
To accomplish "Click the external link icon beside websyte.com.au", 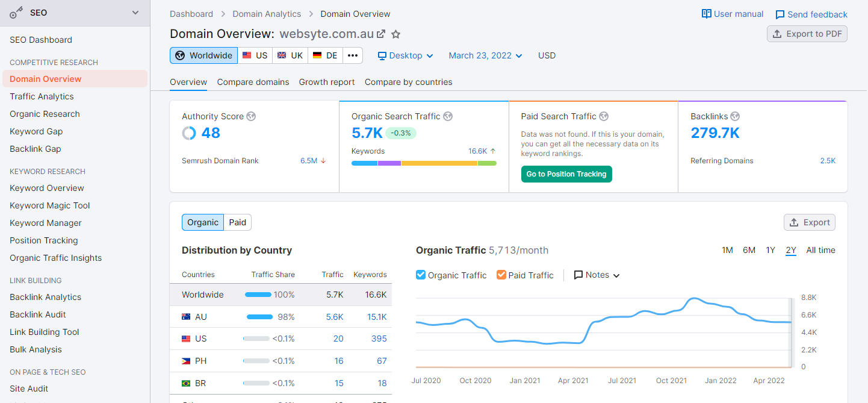I will click(x=381, y=34).
